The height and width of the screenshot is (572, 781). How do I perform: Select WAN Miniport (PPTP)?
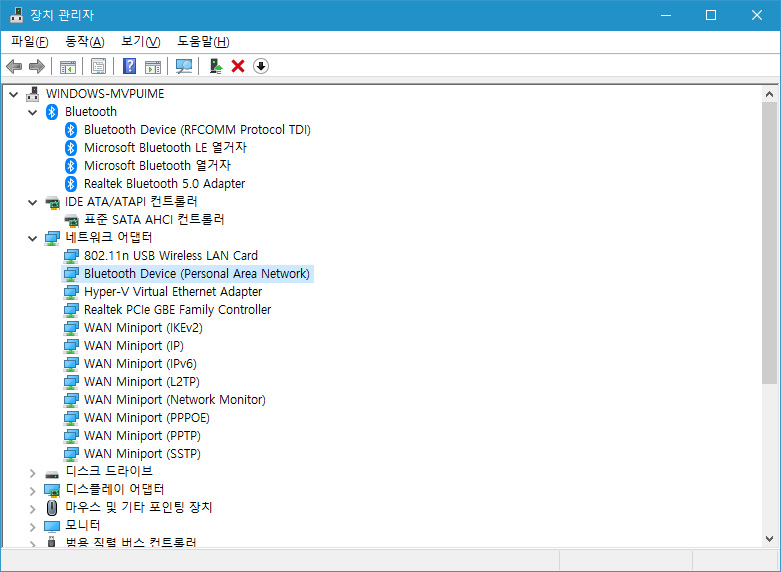click(x=142, y=435)
